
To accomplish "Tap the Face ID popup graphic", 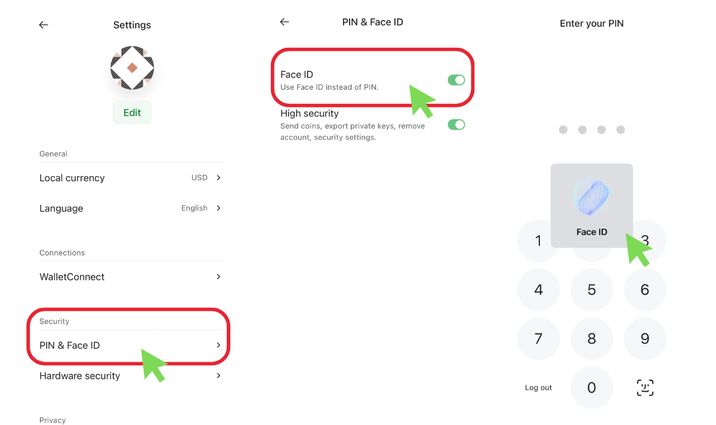I will tap(592, 198).
